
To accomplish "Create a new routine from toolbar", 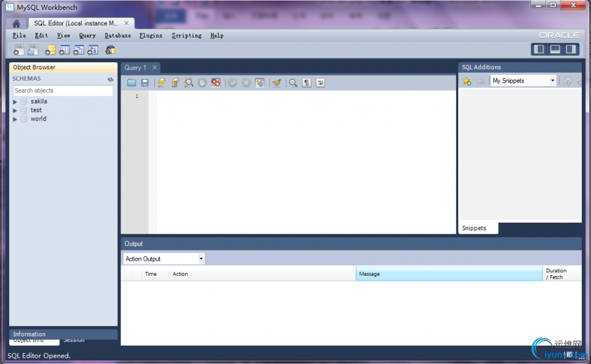I will tap(93, 50).
